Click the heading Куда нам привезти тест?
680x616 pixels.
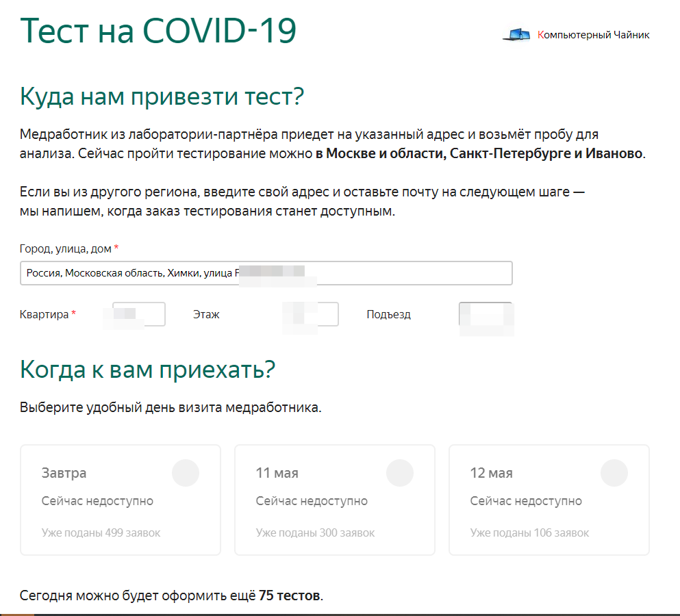click(161, 95)
